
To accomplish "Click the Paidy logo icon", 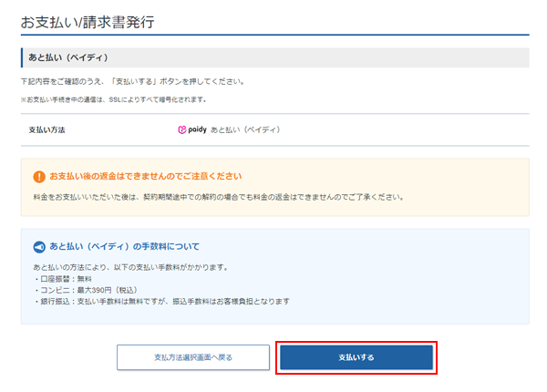I will (182, 130).
